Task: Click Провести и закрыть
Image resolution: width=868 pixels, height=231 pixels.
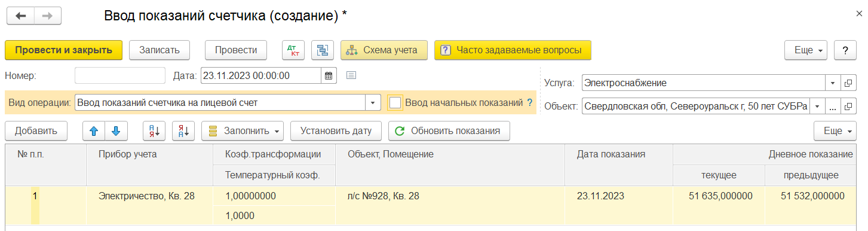Action: coord(64,50)
